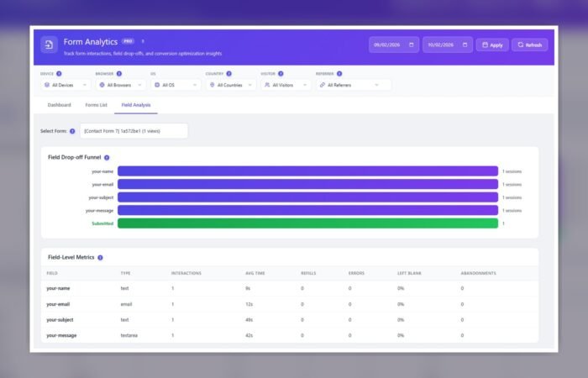The height and width of the screenshot is (378, 588).
Task: Expand the All OS dropdown
Action: point(176,85)
